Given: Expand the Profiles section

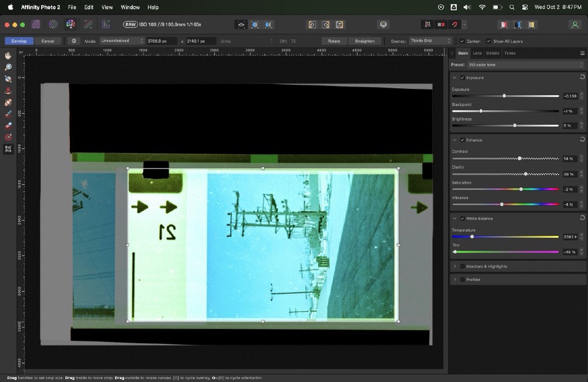Looking at the screenshot, I should tap(455, 280).
